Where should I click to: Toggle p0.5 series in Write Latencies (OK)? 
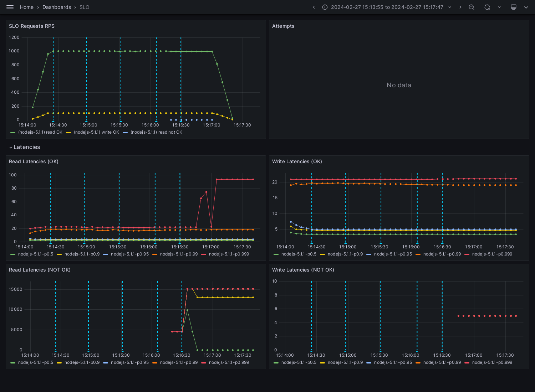pos(299,254)
